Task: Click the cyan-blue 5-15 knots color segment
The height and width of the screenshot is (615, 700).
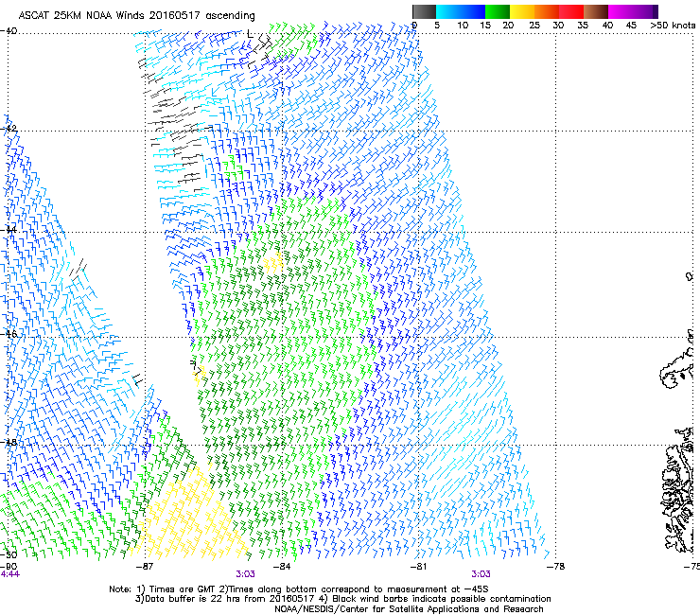Action: point(461,11)
